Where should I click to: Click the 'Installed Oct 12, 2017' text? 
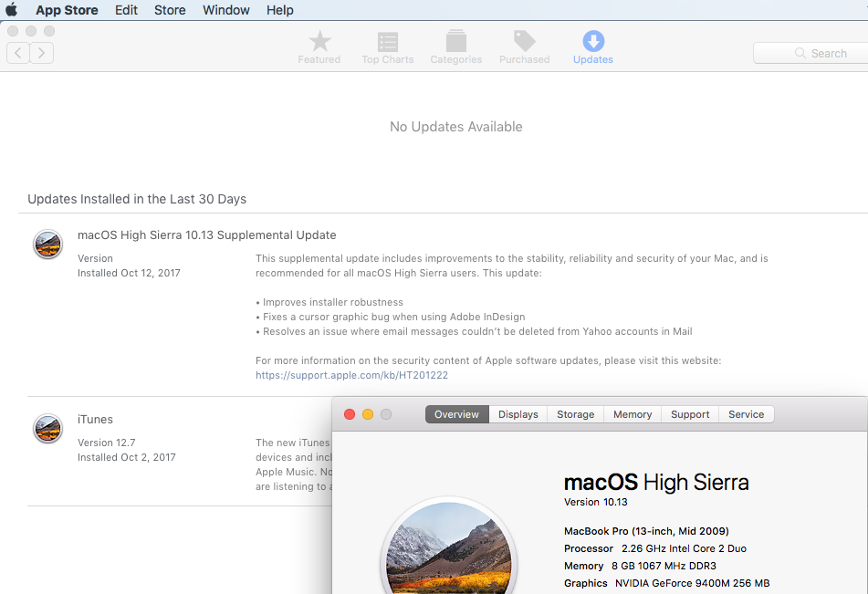tap(129, 273)
